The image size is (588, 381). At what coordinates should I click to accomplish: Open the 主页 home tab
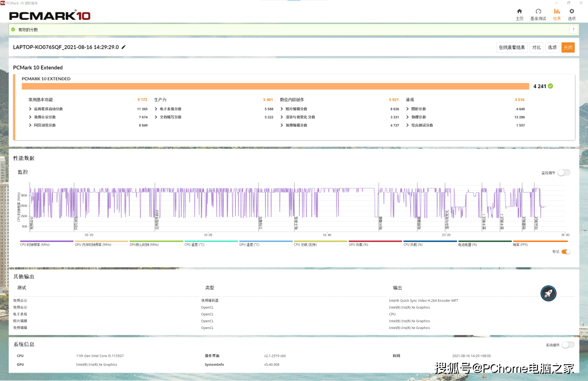[x=519, y=14]
